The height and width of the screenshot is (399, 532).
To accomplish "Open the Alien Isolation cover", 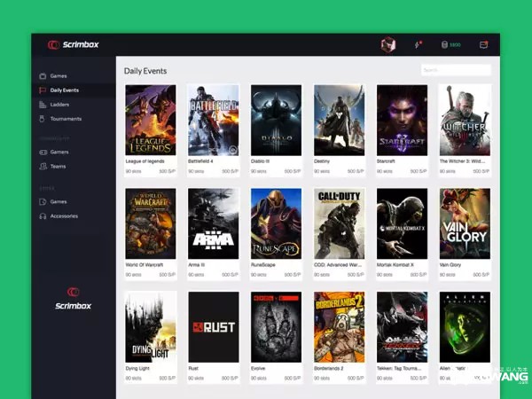I will (465, 327).
